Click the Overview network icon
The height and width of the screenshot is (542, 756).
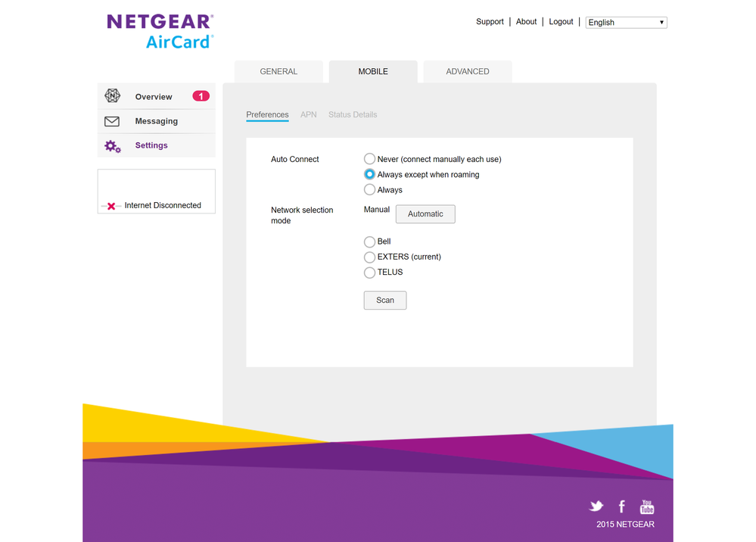tap(112, 96)
